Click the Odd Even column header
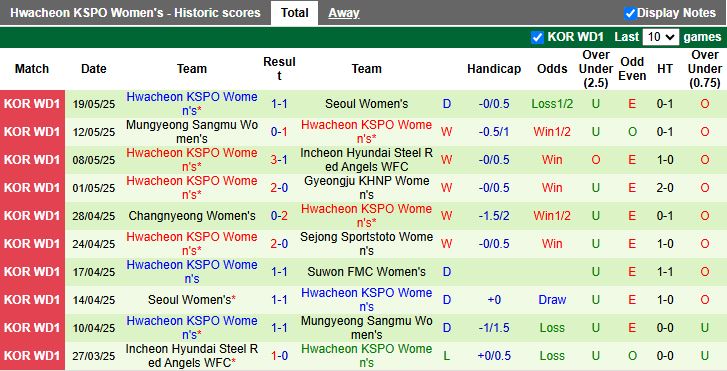 632,69
